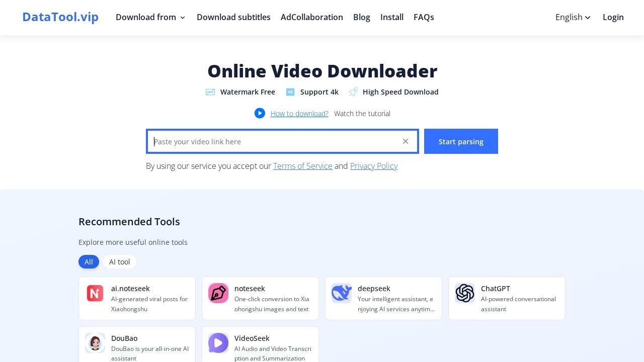Open the VideoSeek play icon

point(218,343)
